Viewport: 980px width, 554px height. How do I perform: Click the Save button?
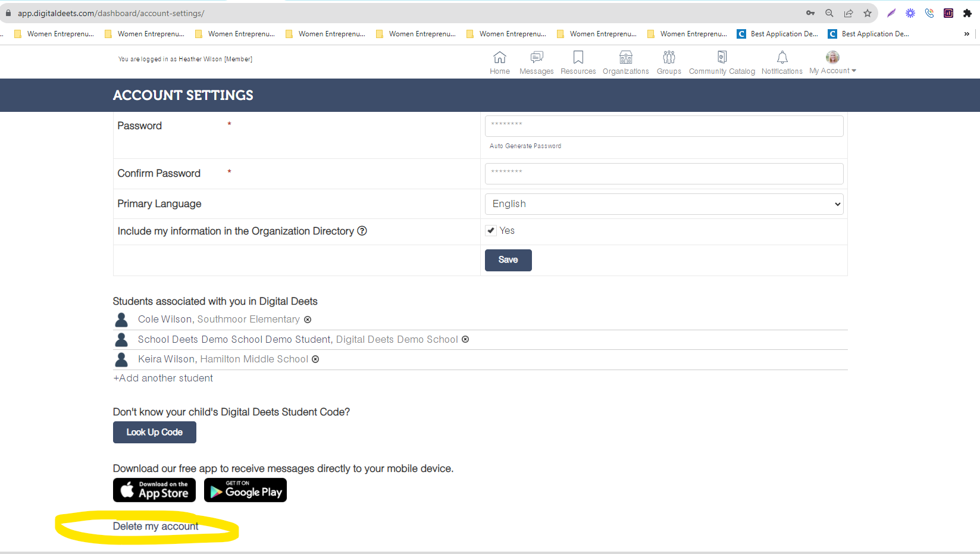(508, 260)
